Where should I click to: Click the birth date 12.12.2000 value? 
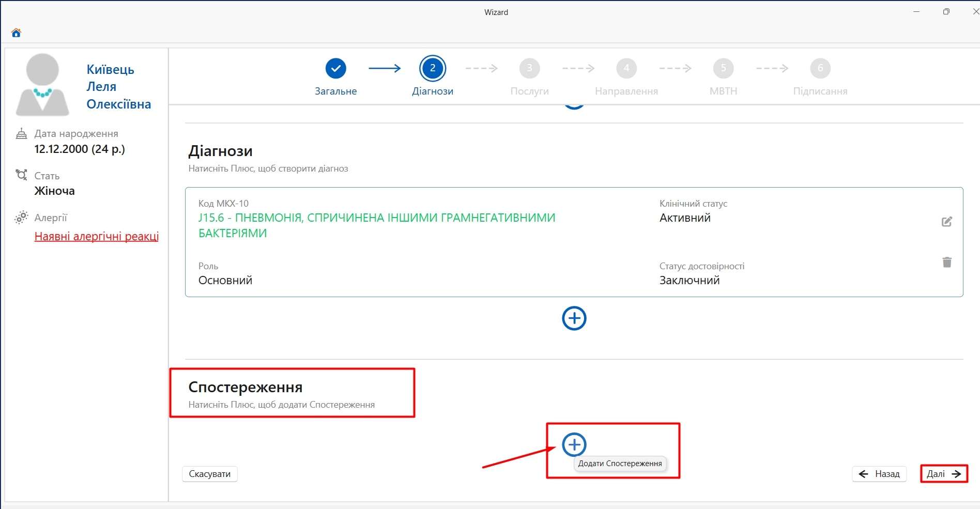80,149
